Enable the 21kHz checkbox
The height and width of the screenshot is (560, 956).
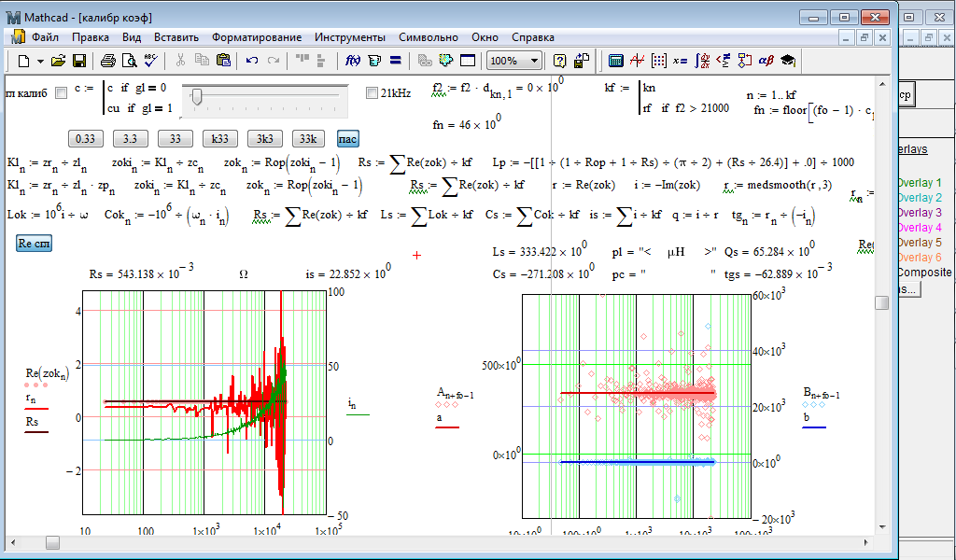coord(372,92)
